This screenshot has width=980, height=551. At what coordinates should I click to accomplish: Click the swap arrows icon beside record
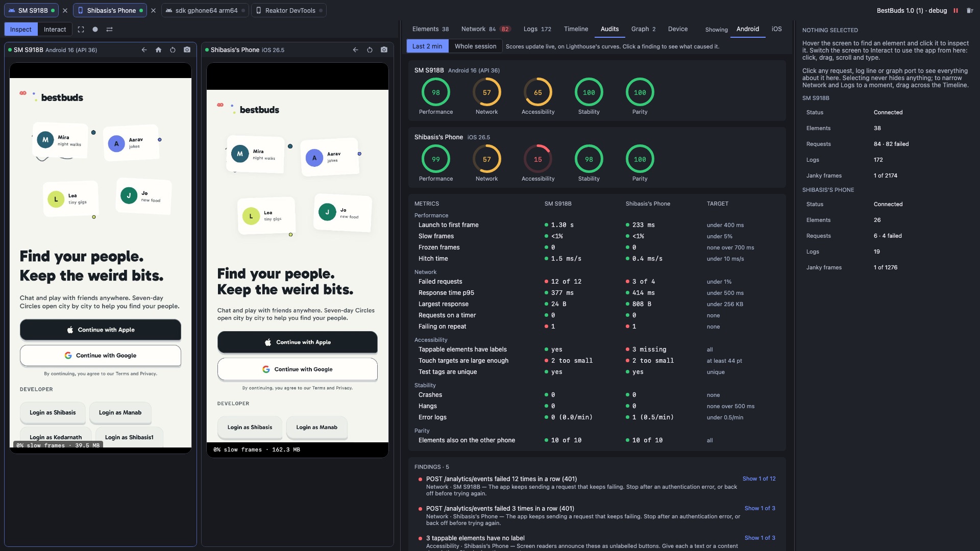109,30
